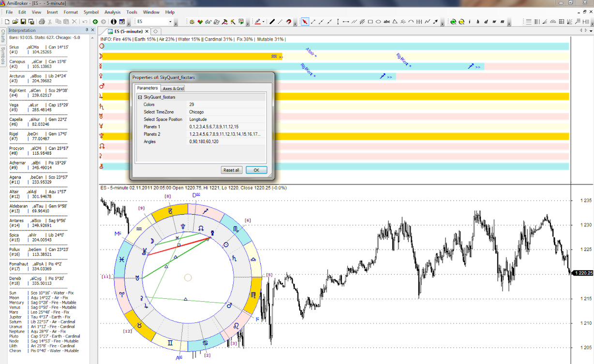The height and width of the screenshot is (364, 594).
Task: Open the ES ticker symbol dropdown
Action: point(170,22)
